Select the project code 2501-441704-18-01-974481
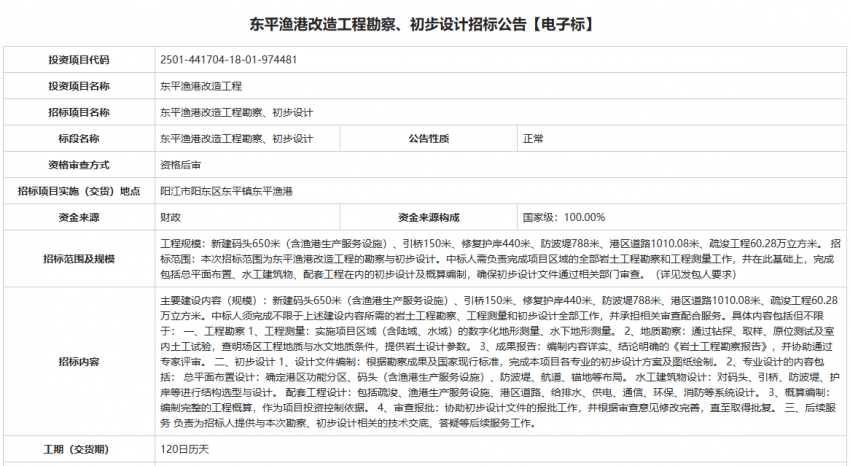The image size is (850, 466). click(228, 60)
